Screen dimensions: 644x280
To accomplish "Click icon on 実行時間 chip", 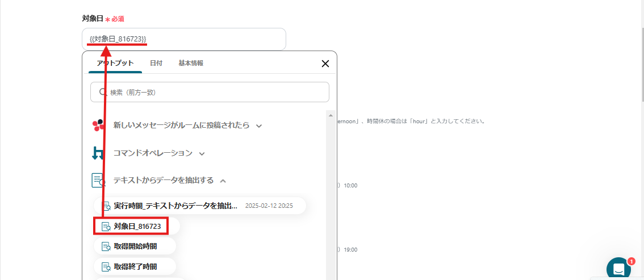I will click(x=106, y=206).
